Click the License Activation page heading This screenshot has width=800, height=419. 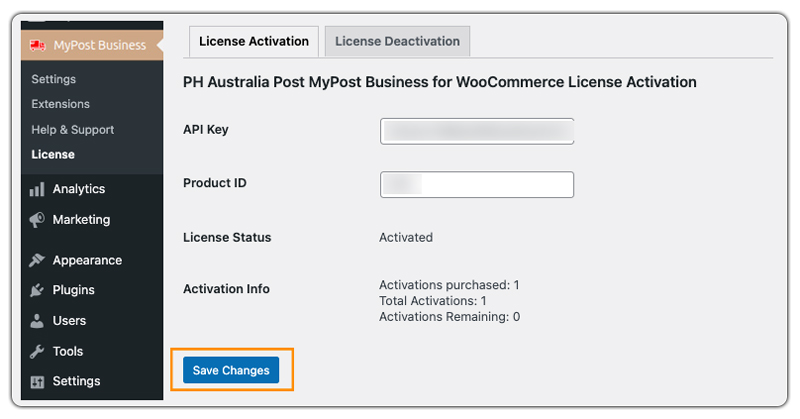point(440,82)
